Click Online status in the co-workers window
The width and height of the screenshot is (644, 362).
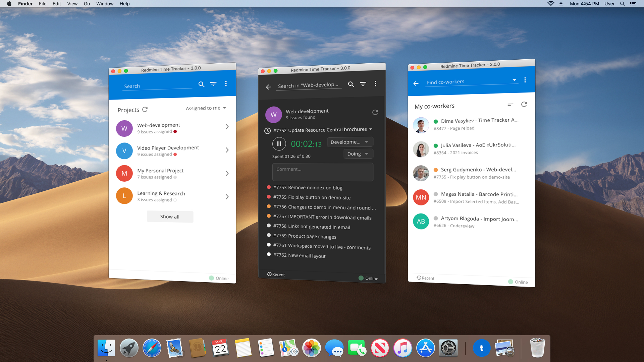pos(518,282)
